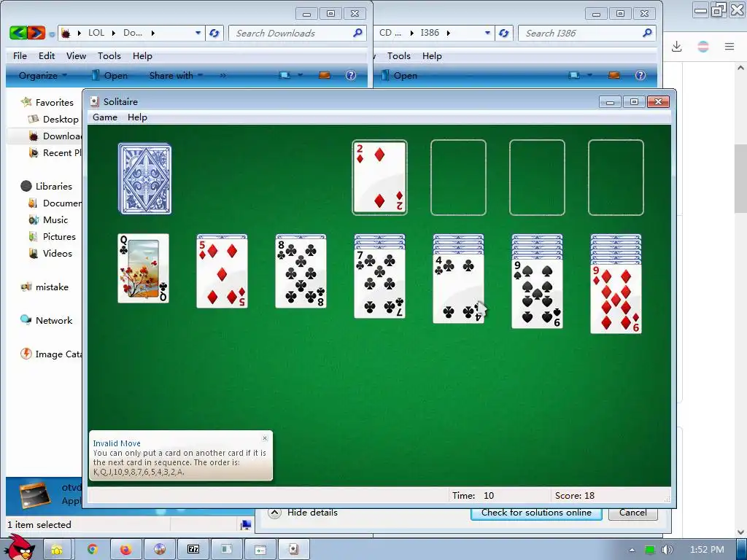747x560 pixels.
Task: Click the face-down stock deck in Solitaire
Action: (145, 179)
